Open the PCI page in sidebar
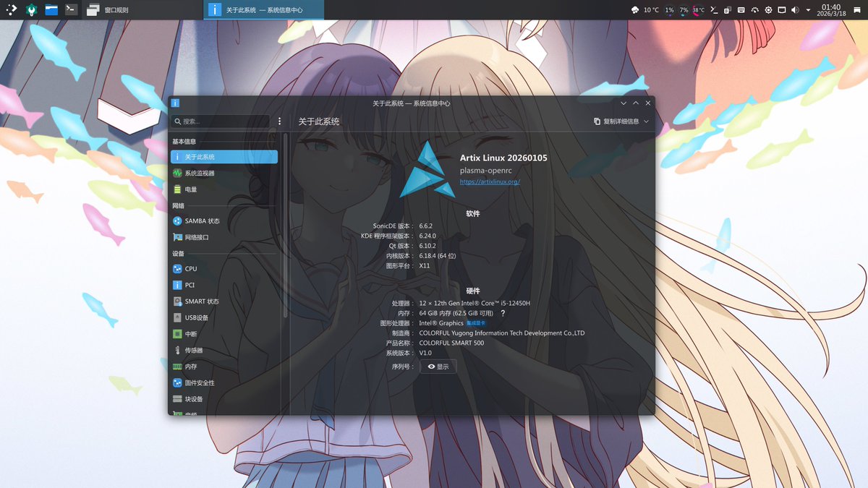Image resolution: width=868 pixels, height=488 pixels. [x=224, y=285]
